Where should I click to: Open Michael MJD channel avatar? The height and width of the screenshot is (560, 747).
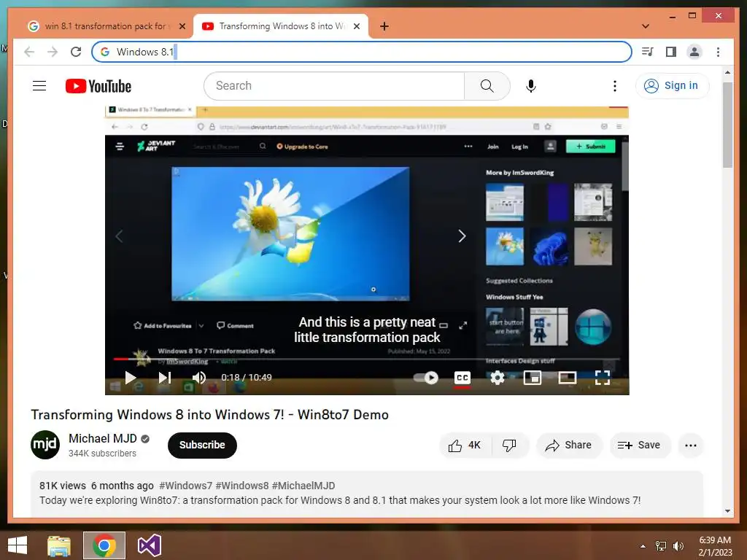[45, 445]
